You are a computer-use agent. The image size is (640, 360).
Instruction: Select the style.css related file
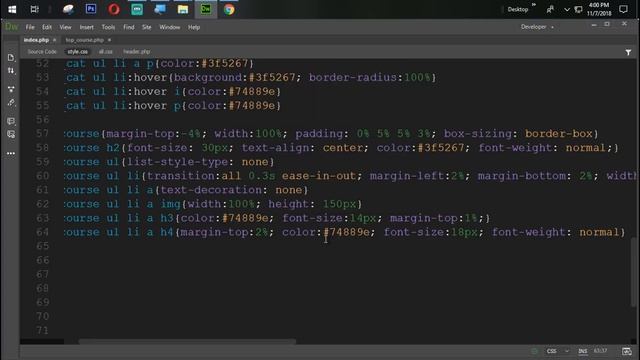tap(78, 52)
